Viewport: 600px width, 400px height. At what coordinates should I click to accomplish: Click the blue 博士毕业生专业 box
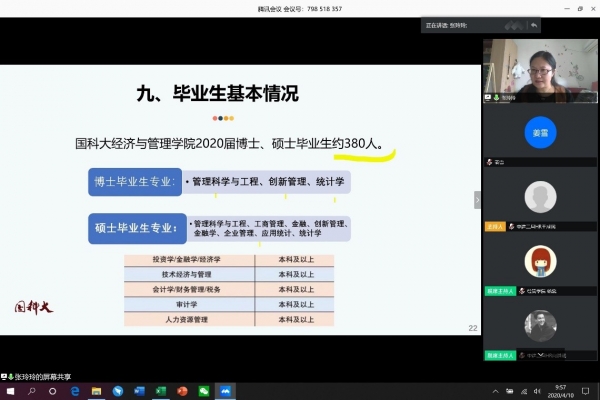[x=135, y=182]
